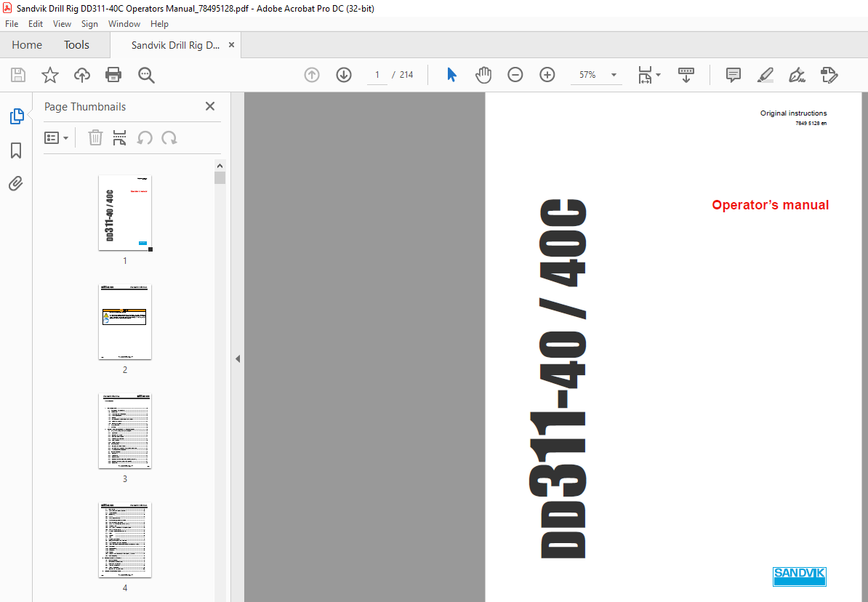Screen dimensions: 868x602
Task: Click the upload to cloud icon
Action: coord(82,75)
